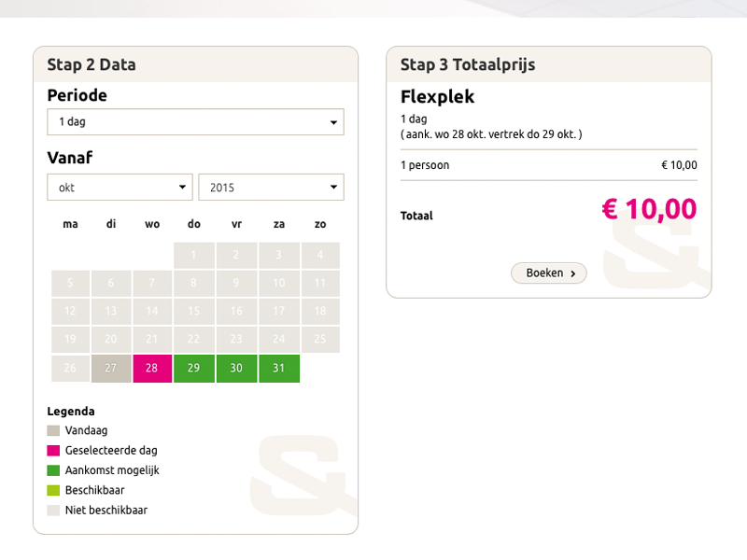Image resolution: width=747 pixels, height=560 pixels.
Task: Pick October 31 on the calendar
Action: click(279, 368)
